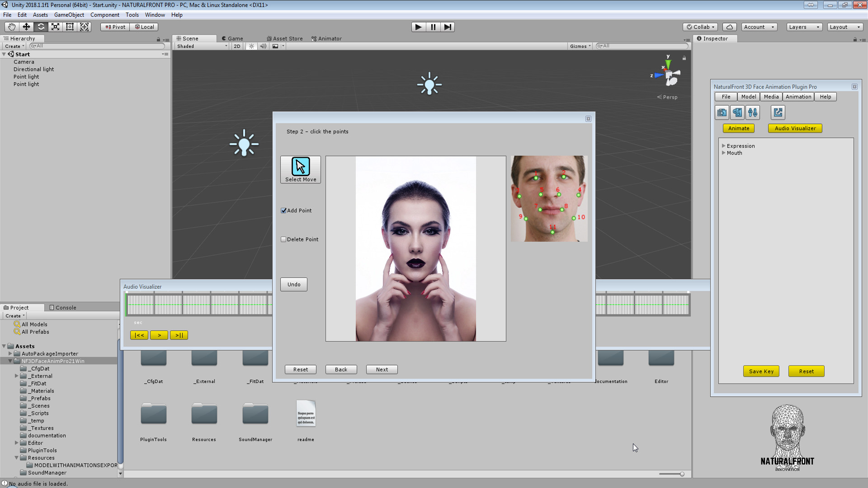Select the Scale tool
This screenshot has height=488, width=868.
pyautogui.click(x=55, y=27)
